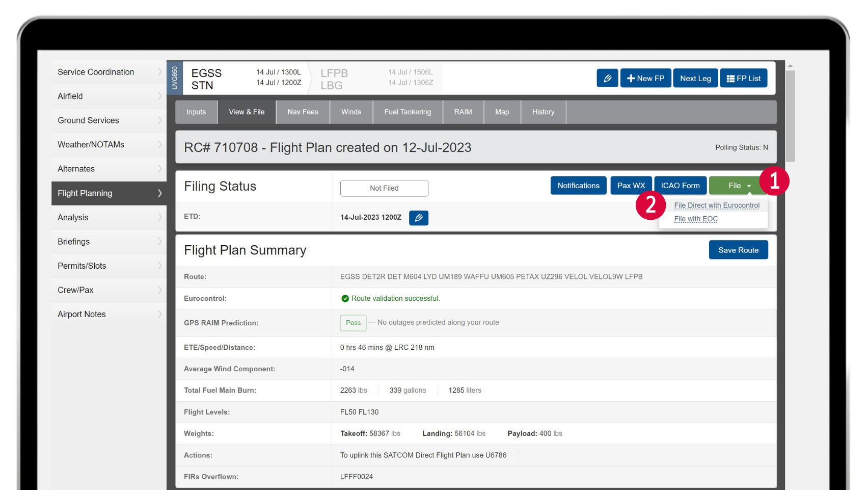Click the vertical scrollbar thumb

click(790, 116)
